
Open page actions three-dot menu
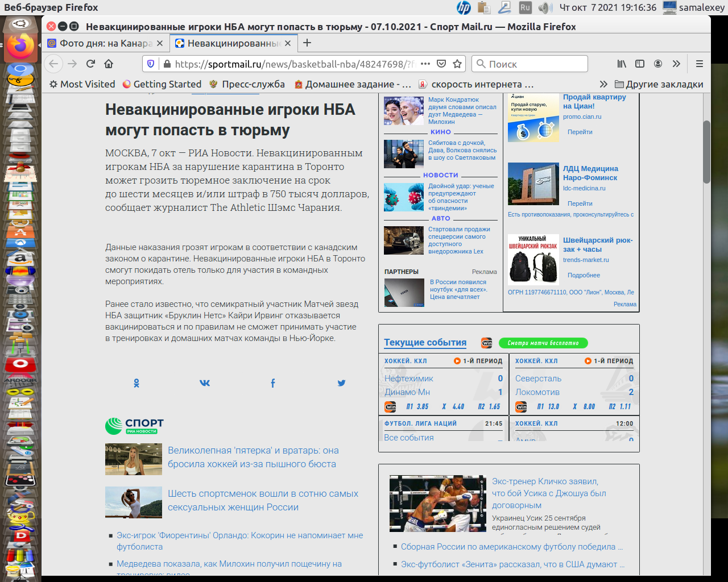click(x=425, y=64)
